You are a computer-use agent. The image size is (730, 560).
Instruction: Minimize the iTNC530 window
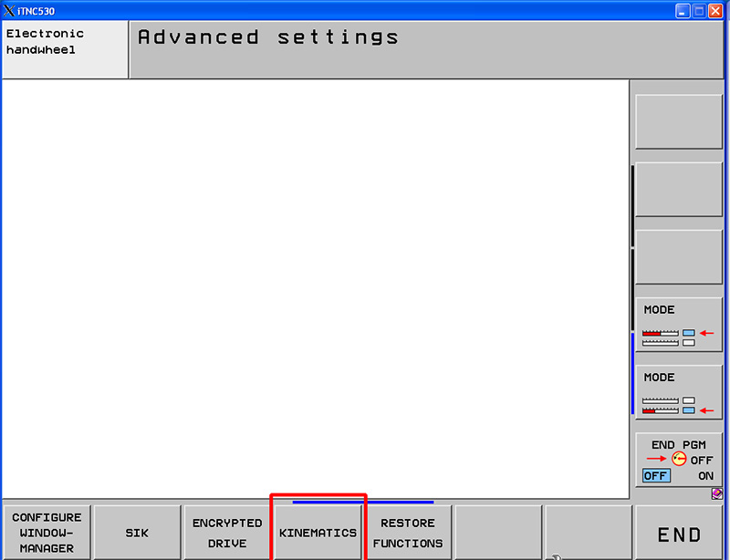tap(683, 10)
